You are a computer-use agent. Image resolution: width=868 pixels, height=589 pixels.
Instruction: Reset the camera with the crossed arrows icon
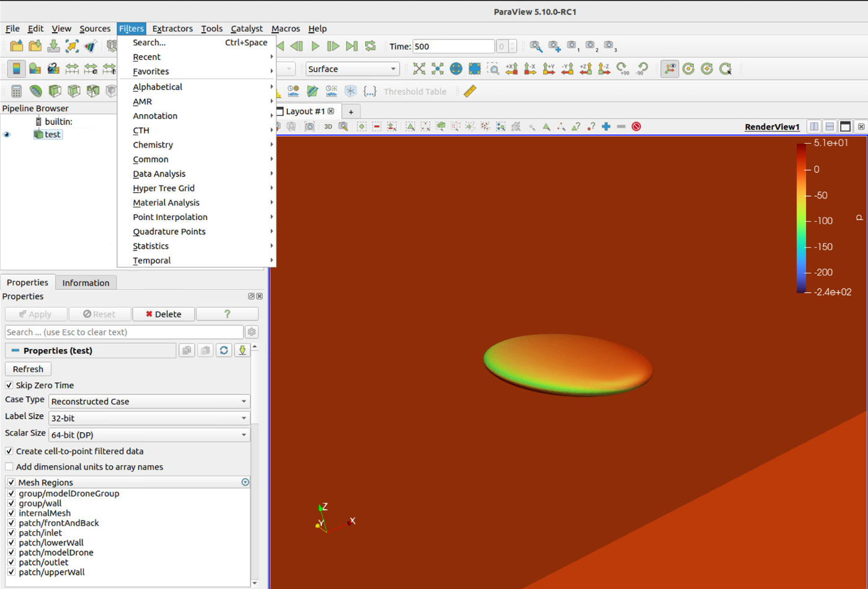click(x=419, y=69)
